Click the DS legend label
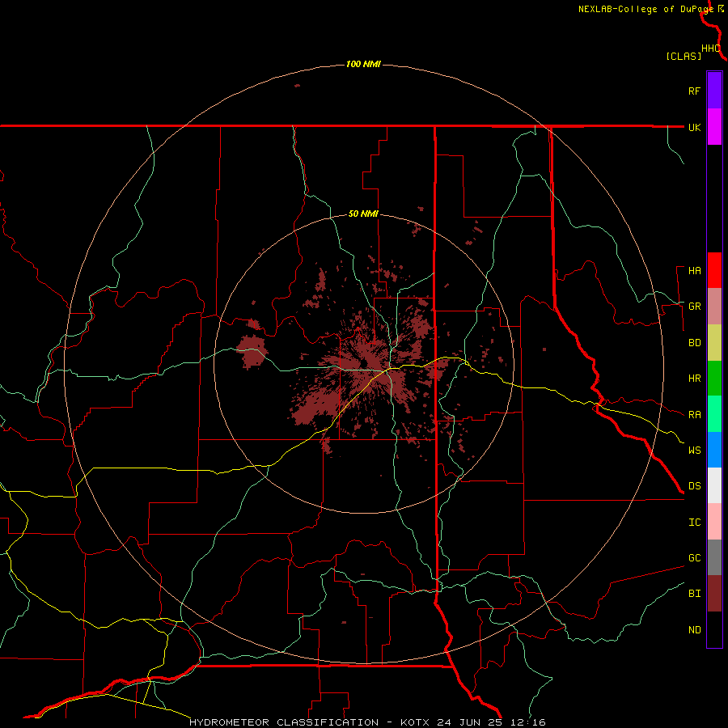 click(x=694, y=486)
